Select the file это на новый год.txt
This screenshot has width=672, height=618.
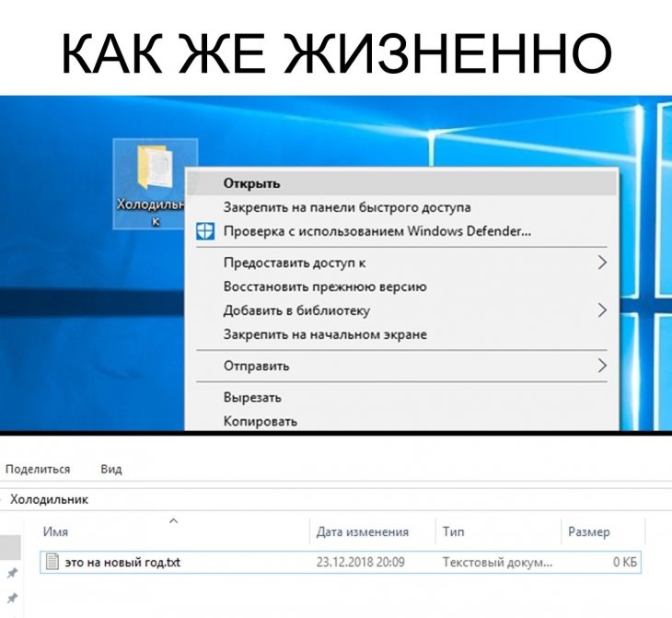pos(341,562)
